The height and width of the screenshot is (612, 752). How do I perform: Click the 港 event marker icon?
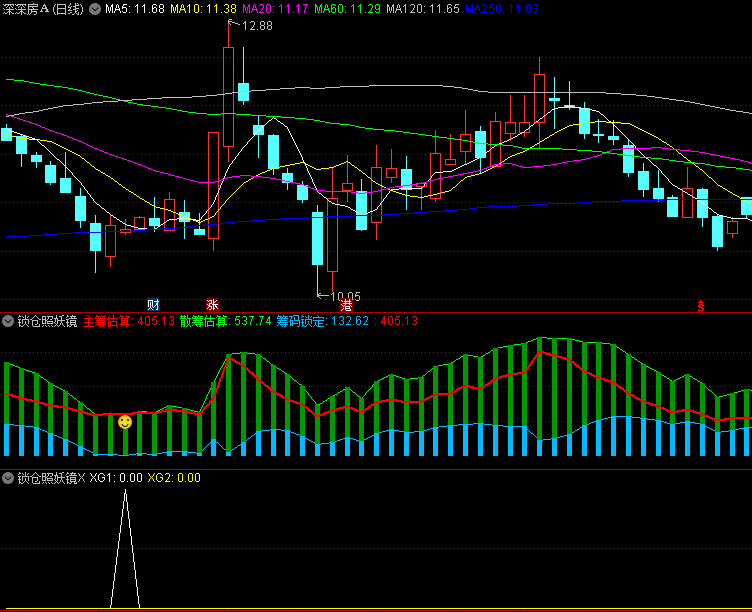point(346,305)
